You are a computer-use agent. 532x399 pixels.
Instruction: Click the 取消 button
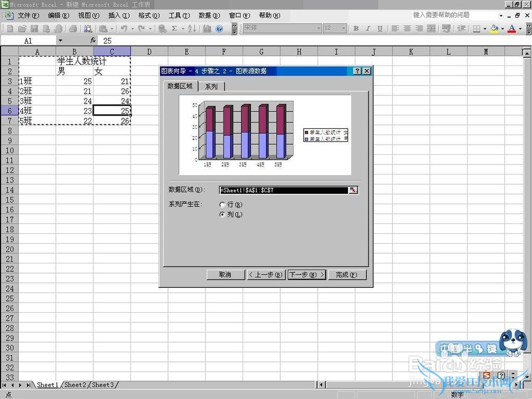(x=225, y=275)
